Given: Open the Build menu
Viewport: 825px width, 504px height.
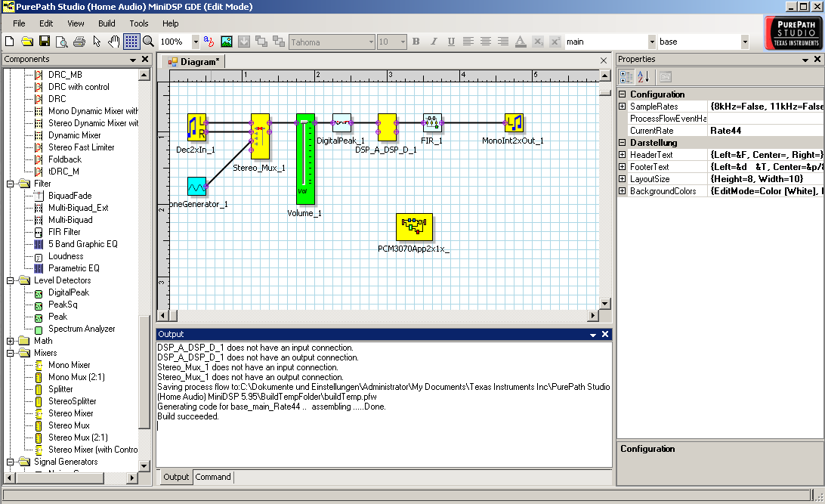Looking at the screenshot, I should pyautogui.click(x=107, y=23).
